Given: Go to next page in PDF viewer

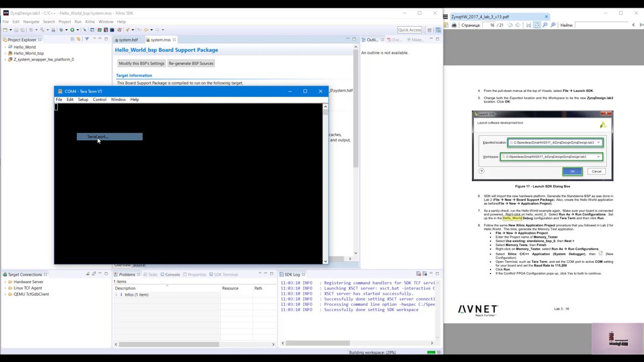Looking at the screenshot, I should [518, 25].
